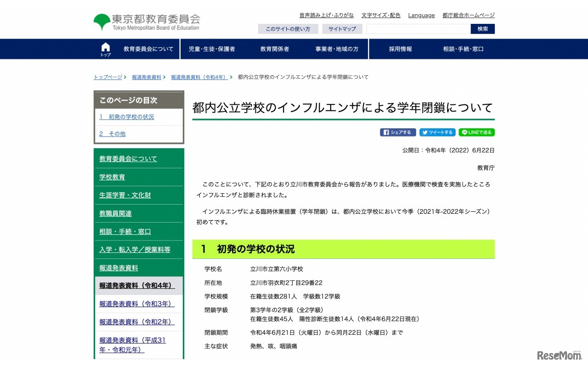Screen dimensions: 588x366
Task: Open 学校教育 in the sidebar
Action: (112, 177)
